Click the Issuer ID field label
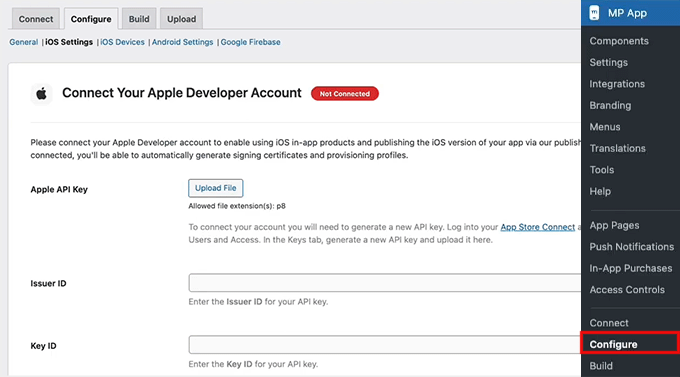 pos(48,283)
